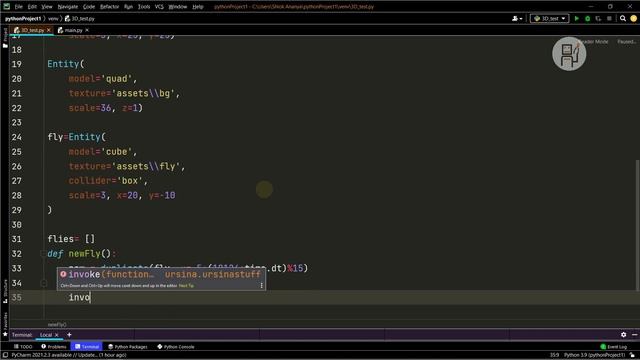Add a new terminal session

coord(69,335)
